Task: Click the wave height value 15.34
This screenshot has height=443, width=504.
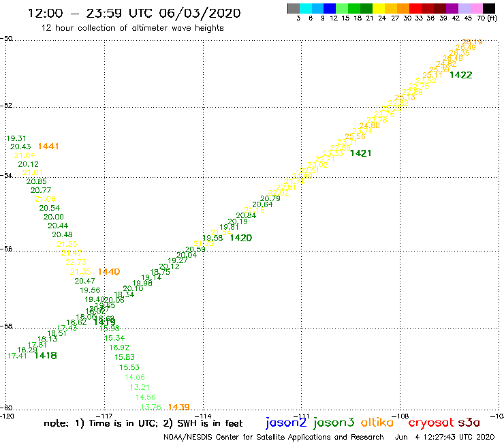Action: (114, 338)
